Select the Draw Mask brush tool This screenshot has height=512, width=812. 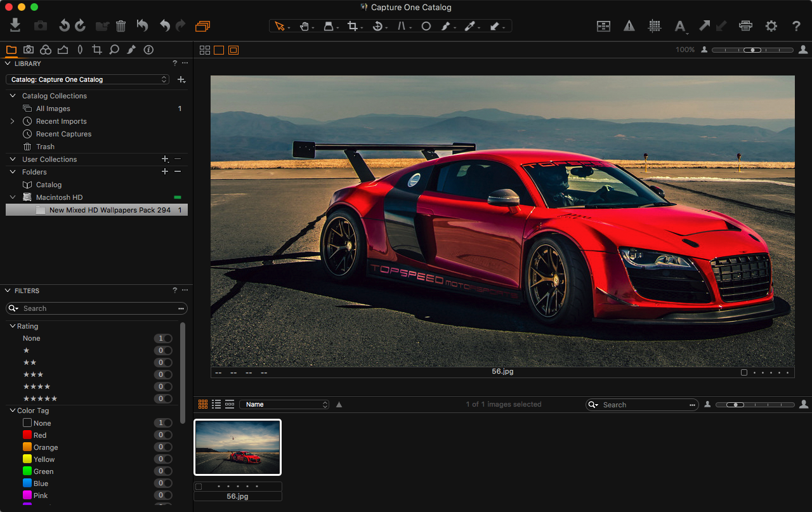pos(447,26)
